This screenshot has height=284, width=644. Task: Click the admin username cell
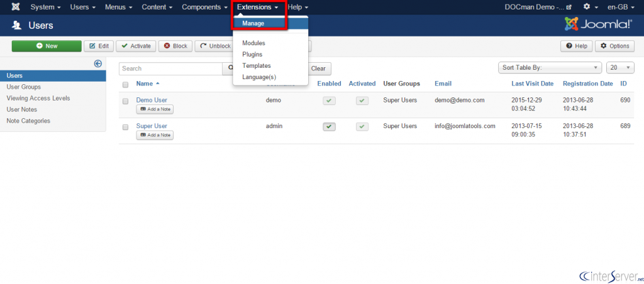(274, 126)
